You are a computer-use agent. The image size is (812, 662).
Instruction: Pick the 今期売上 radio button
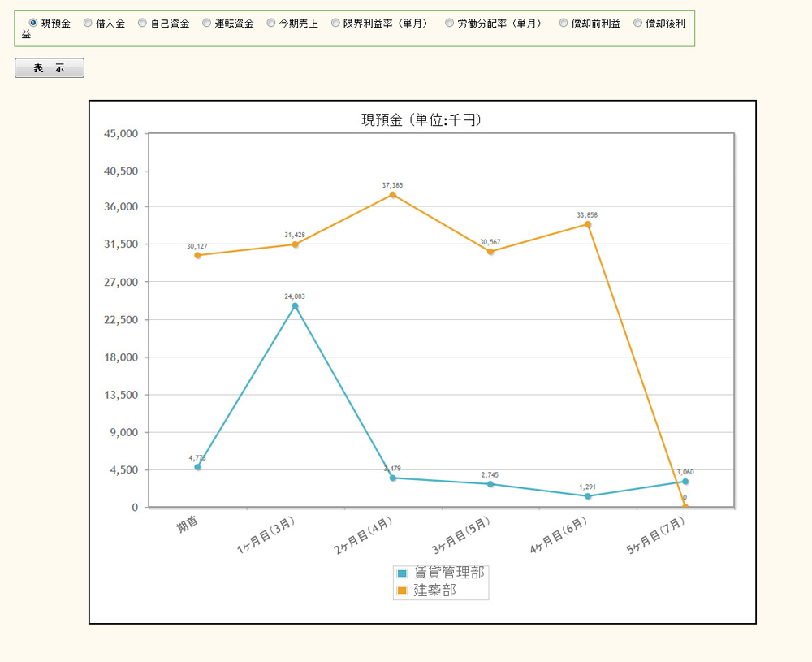tap(271, 23)
